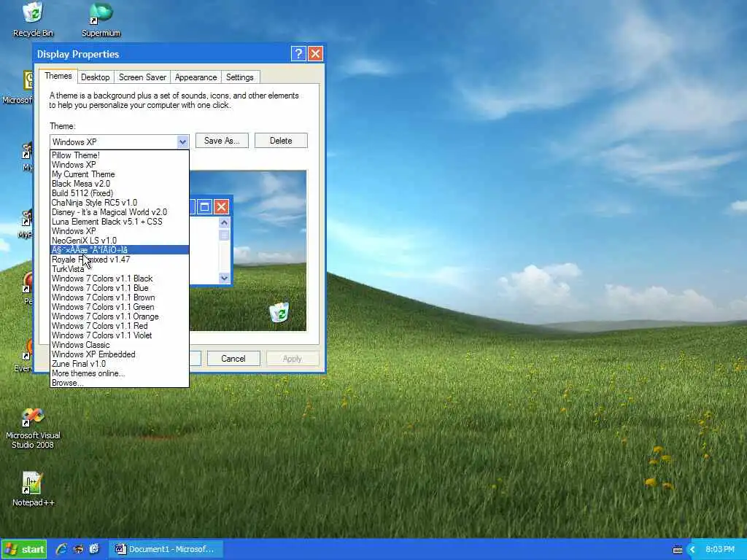Click 'Browse...' at bottom of theme list
This screenshot has height=560, width=747.
120,383
